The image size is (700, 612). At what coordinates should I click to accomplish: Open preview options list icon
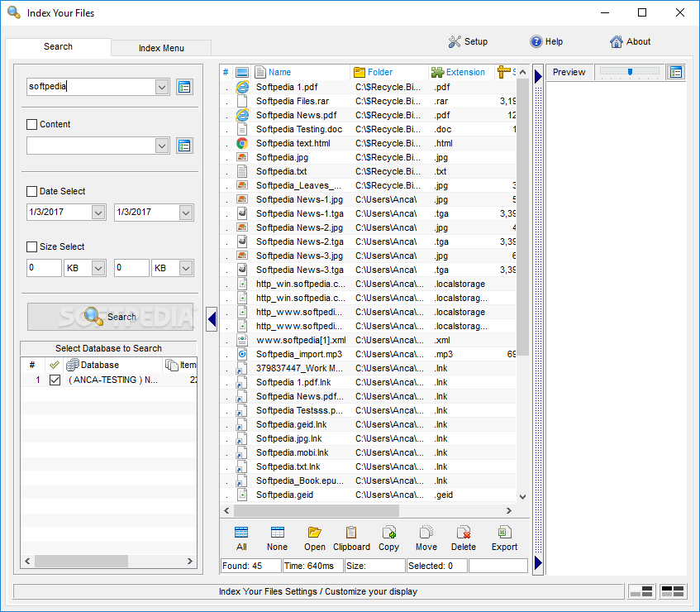676,72
